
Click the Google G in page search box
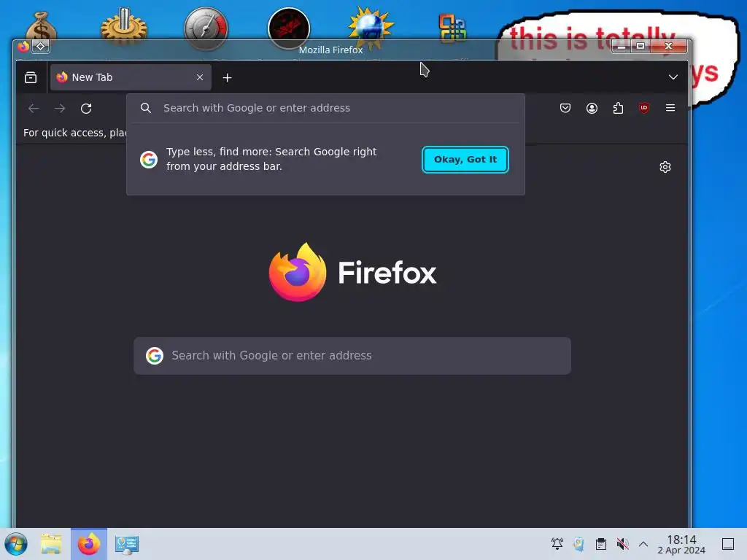(x=155, y=356)
